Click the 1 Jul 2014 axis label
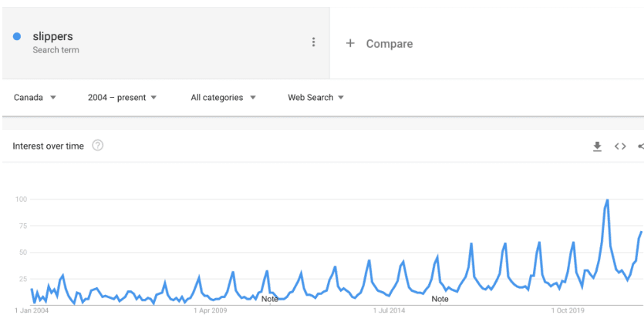This screenshot has height=325, width=644. [x=389, y=310]
